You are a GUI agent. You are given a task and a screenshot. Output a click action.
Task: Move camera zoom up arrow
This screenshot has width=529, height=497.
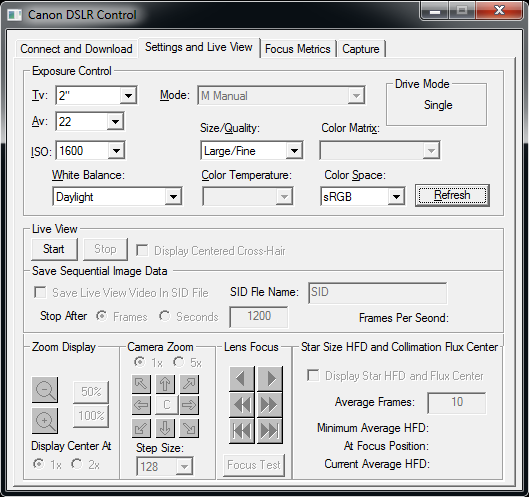[165, 384]
